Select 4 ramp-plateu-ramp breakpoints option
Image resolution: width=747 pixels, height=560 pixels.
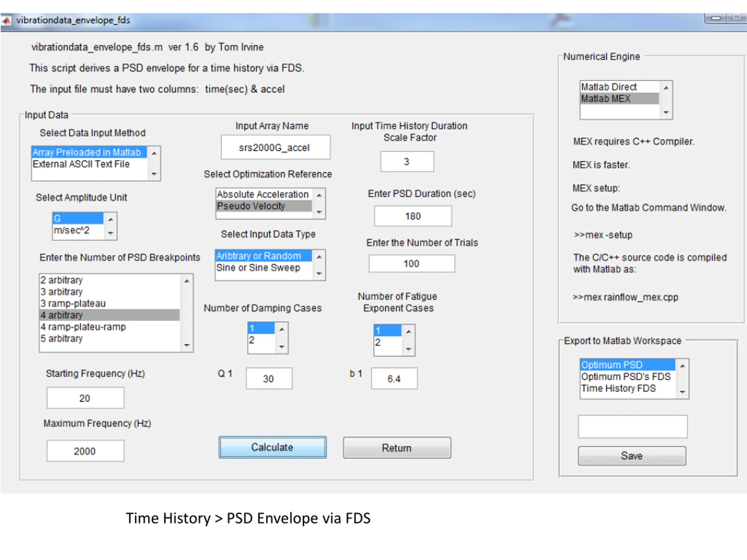pyautogui.click(x=109, y=327)
